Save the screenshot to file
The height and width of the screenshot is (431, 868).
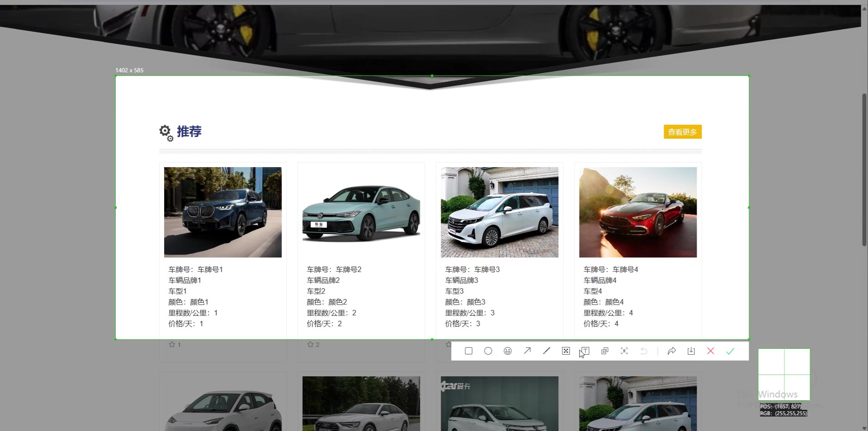[691, 351]
